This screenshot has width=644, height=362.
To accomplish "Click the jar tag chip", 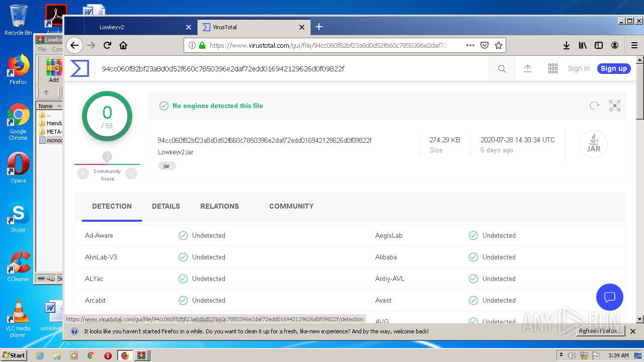I will pyautogui.click(x=167, y=166).
